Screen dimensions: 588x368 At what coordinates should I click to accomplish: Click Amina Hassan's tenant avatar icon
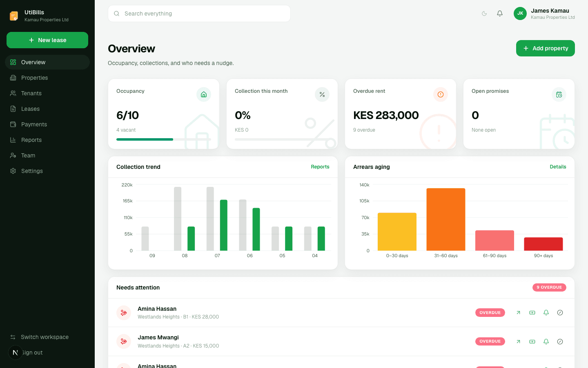[124, 313]
